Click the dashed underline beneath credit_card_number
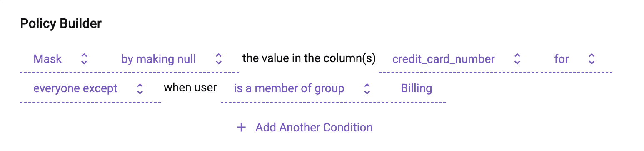The width and height of the screenshot is (644, 151). point(459,73)
